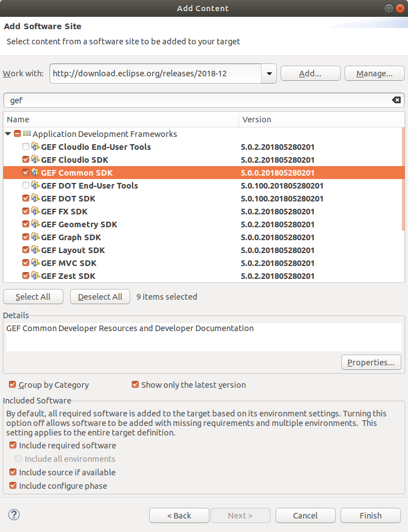
Task: Click the 9 items selected label
Action: (167, 296)
